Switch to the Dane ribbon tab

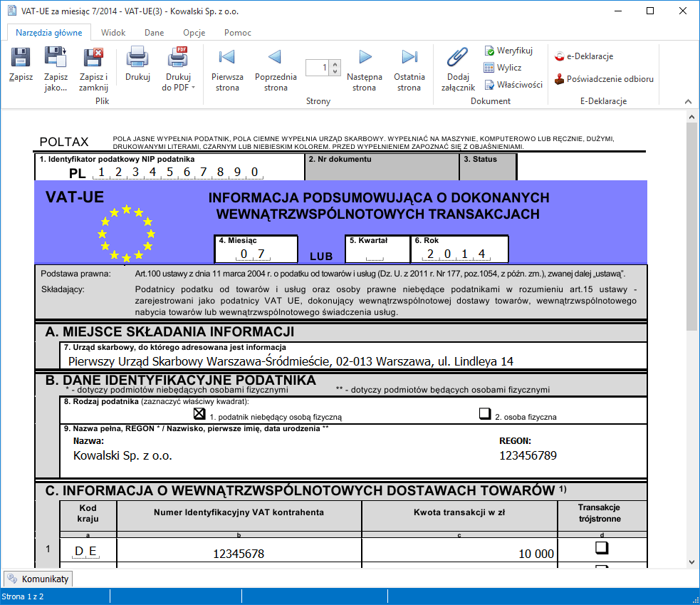154,32
